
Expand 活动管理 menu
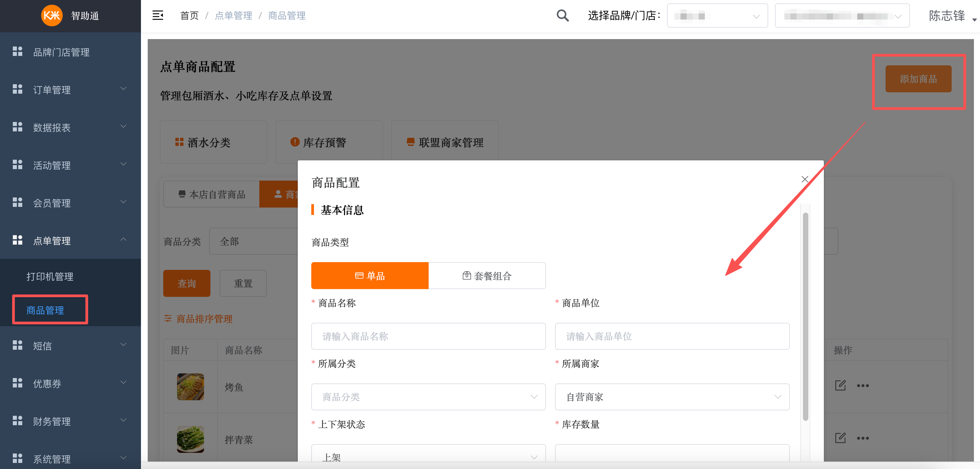[x=123, y=164]
